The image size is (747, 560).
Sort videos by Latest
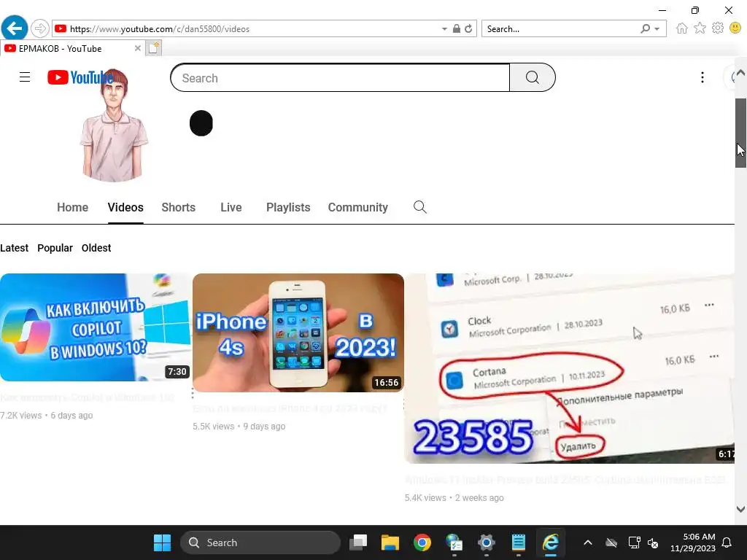point(15,248)
